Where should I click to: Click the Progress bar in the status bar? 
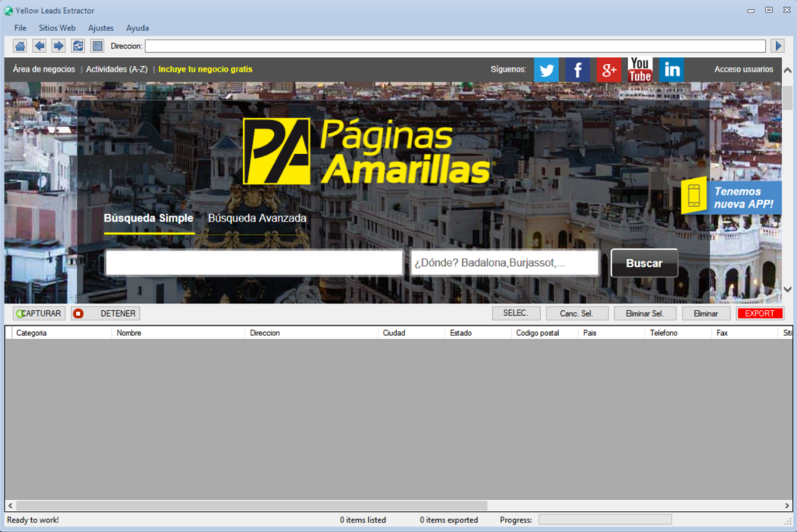coord(605,520)
